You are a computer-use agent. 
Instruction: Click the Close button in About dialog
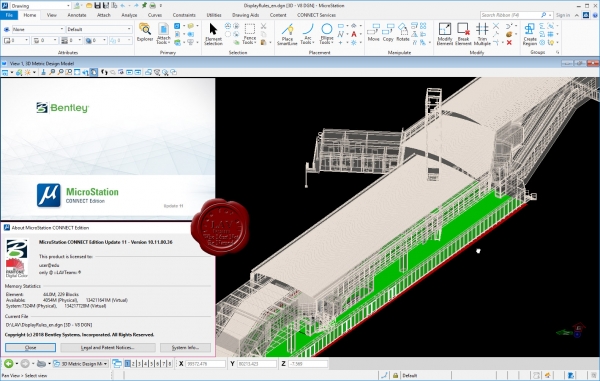[30, 347]
